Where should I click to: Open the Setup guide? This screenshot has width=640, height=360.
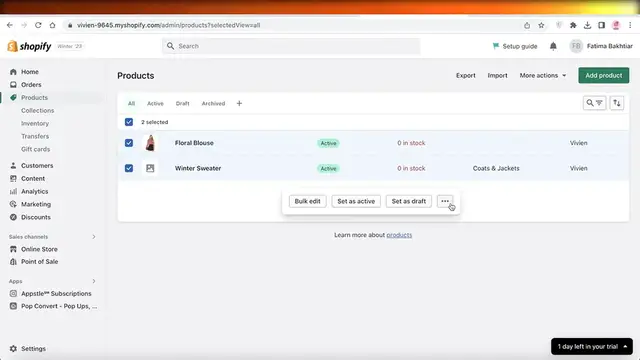click(x=515, y=46)
